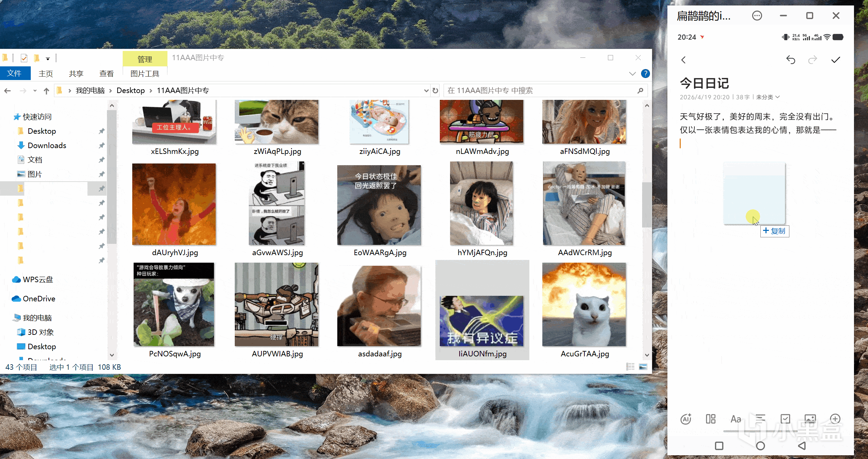This screenshot has width=868, height=459.
Task: Undo the last edit in the note
Action: (x=790, y=60)
